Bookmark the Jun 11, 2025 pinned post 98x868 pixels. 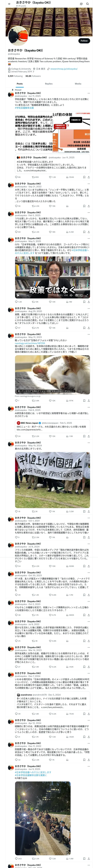84,177
